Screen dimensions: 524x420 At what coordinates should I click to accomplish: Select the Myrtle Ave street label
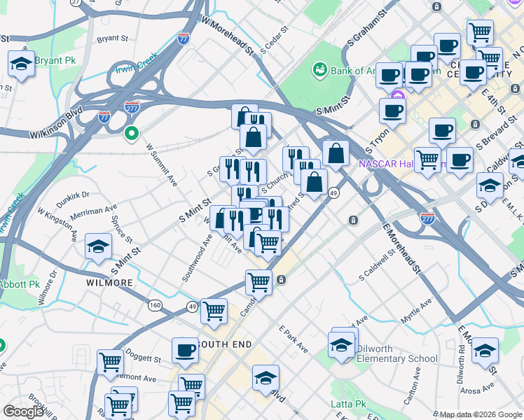point(416,311)
